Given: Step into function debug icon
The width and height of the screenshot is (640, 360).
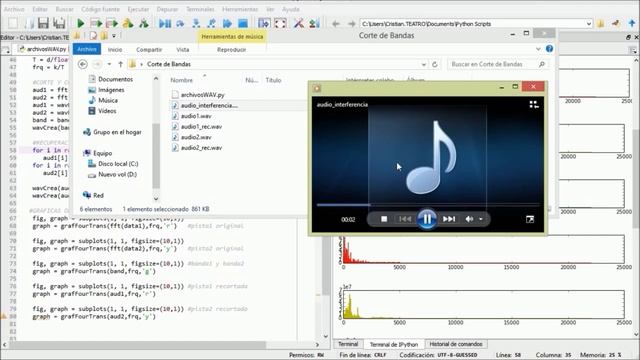Looking at the screenshot, I should point(196,24).
